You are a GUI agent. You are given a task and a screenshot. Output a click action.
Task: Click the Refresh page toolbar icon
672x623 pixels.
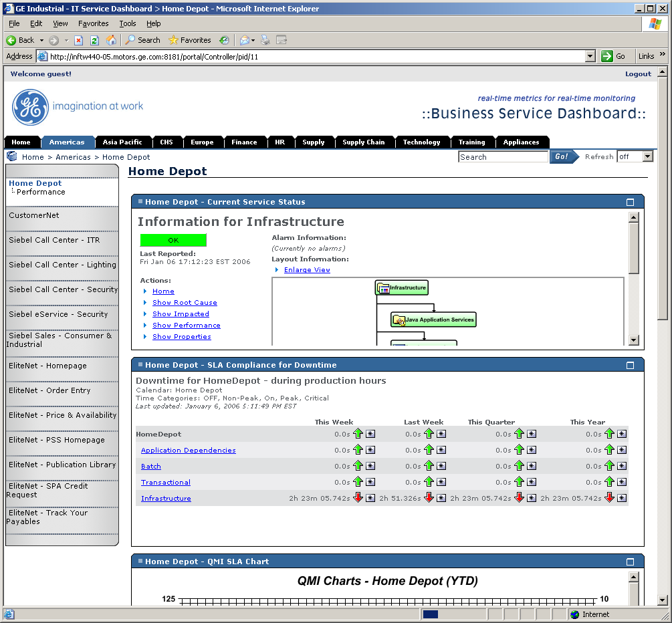95,40
